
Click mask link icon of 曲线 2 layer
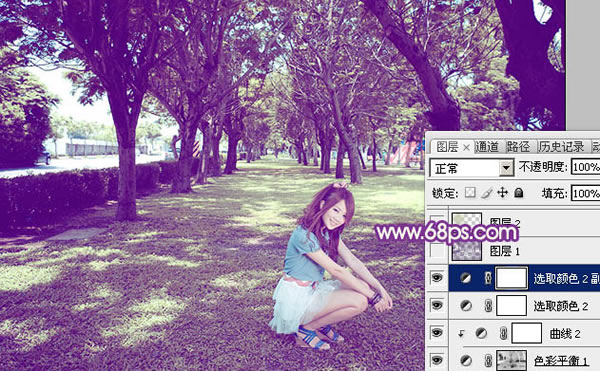click(504, 334)
